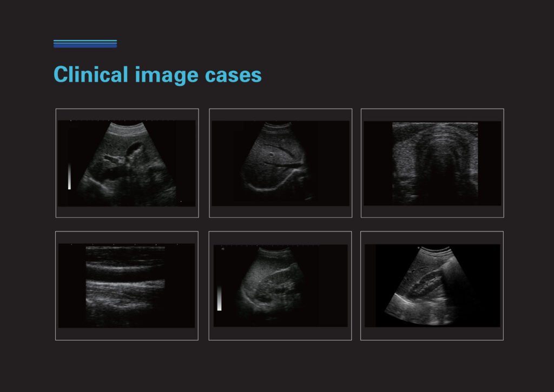
Task: Open the top-right arch-shaped ultrasound thumbnail
Action: 432,163
